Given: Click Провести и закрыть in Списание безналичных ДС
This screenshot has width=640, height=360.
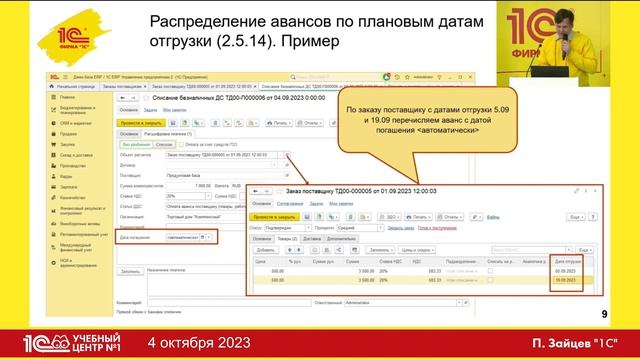Looking at the screenshot, I should [141, 123].
